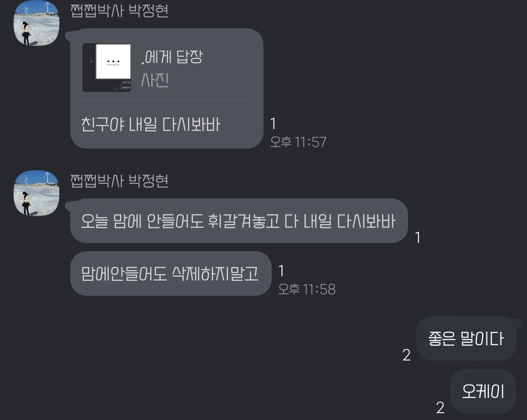Select the sent message '오케이'
Viewport: 527px width, 420px height.
(x=483, y=391)
